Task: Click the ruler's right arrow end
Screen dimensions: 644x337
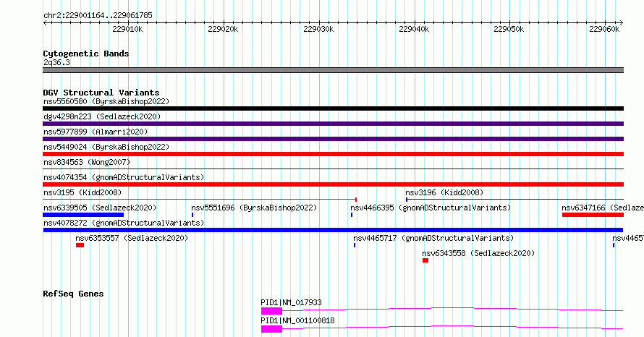Action: (x=622, y=22)
